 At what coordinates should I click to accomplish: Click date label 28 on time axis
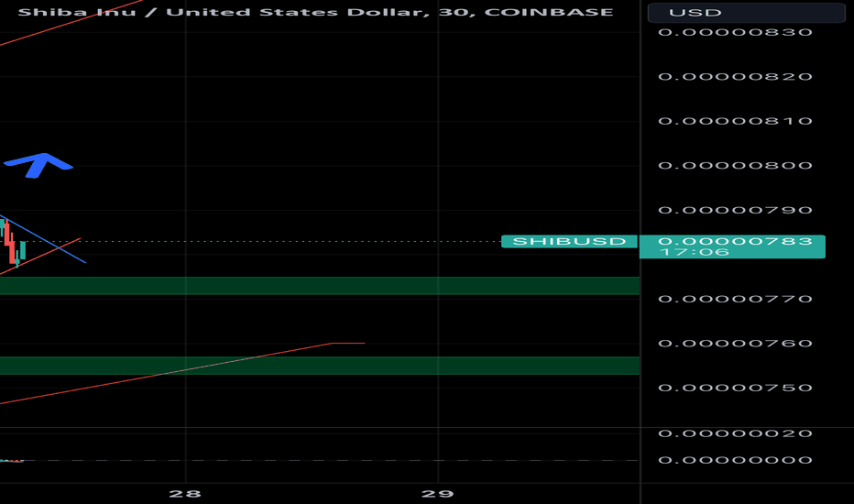click(185, 494)
